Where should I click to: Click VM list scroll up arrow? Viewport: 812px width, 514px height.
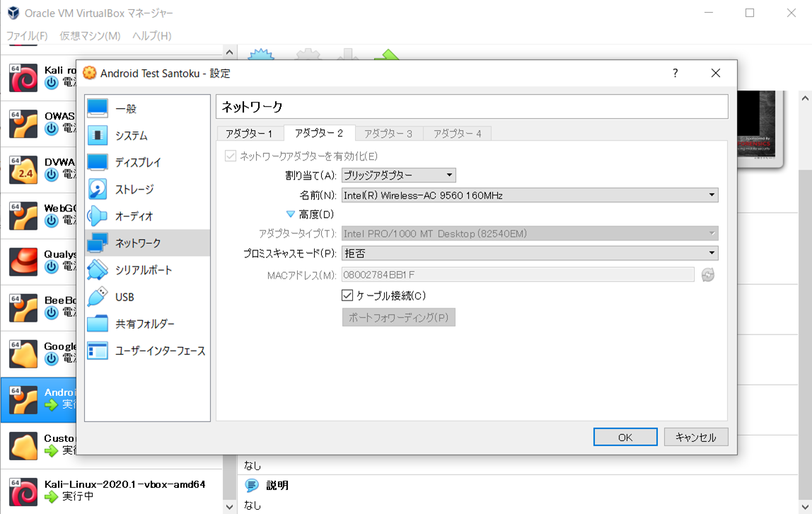point(229,52)
